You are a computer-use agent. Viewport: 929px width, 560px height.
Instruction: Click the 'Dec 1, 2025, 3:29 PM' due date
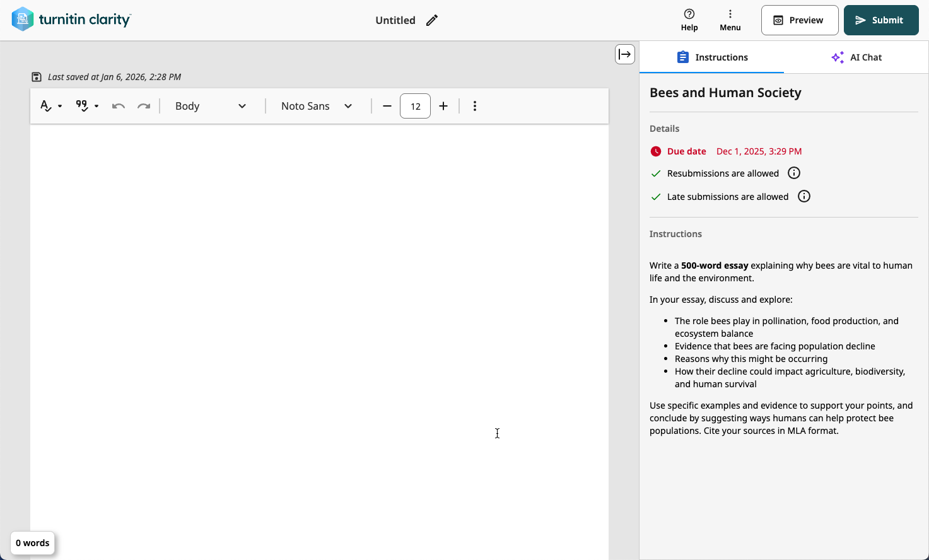click(759, 151)
